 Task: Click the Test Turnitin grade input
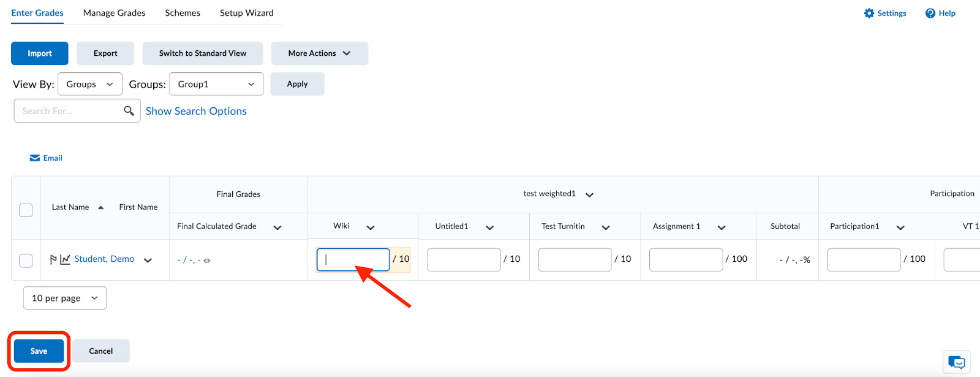pyautogui.click(x=575, y=259)
